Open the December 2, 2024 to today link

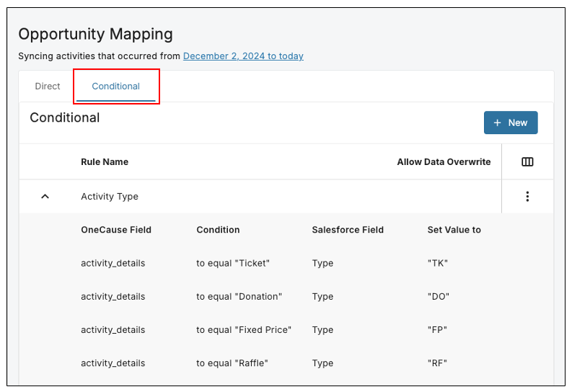243,56
